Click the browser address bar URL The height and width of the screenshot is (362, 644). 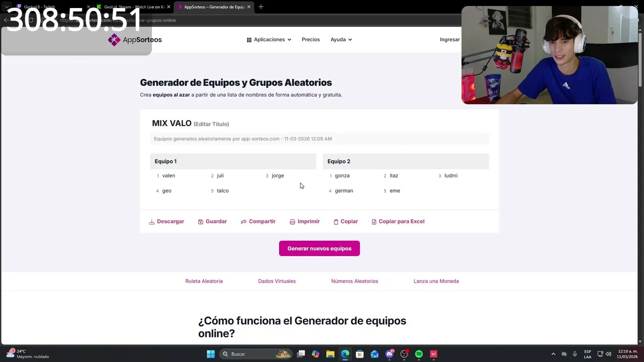coord(118,20)
